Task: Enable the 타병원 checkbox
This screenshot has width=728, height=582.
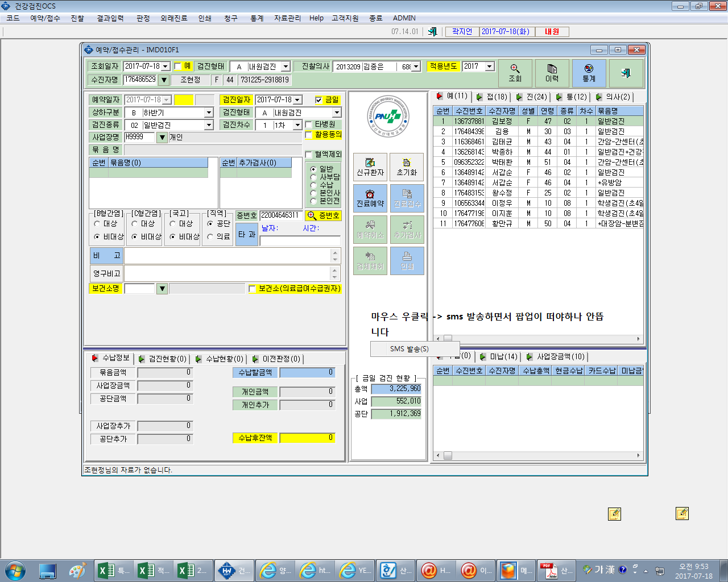Action: pyautogui.click(x=309, y=124)
